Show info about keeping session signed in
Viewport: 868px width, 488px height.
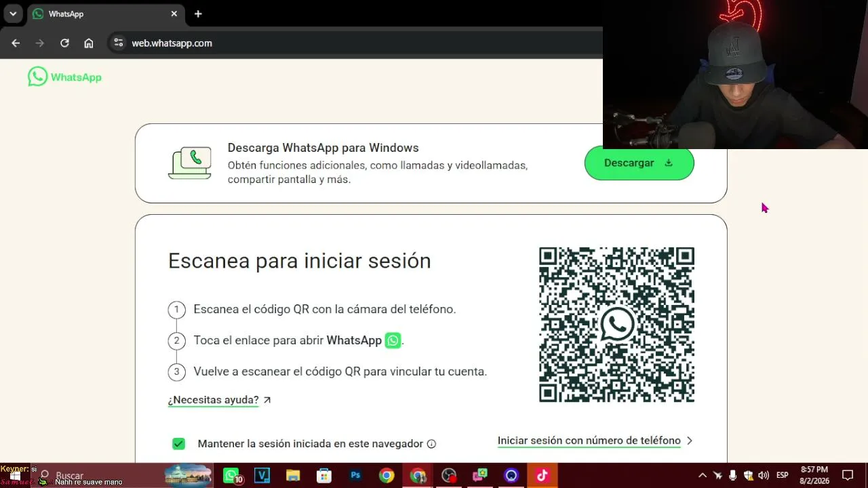tap(431, 444)
